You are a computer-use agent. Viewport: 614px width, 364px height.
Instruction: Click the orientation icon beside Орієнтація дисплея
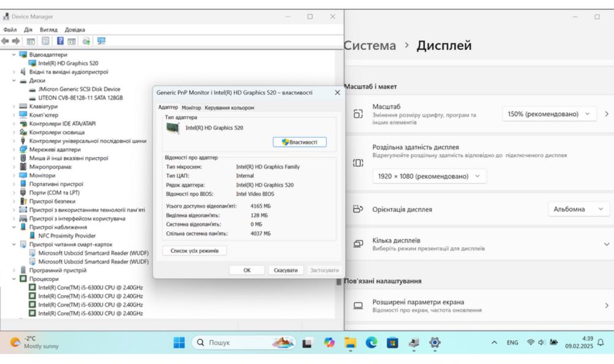tap(358, 209)
